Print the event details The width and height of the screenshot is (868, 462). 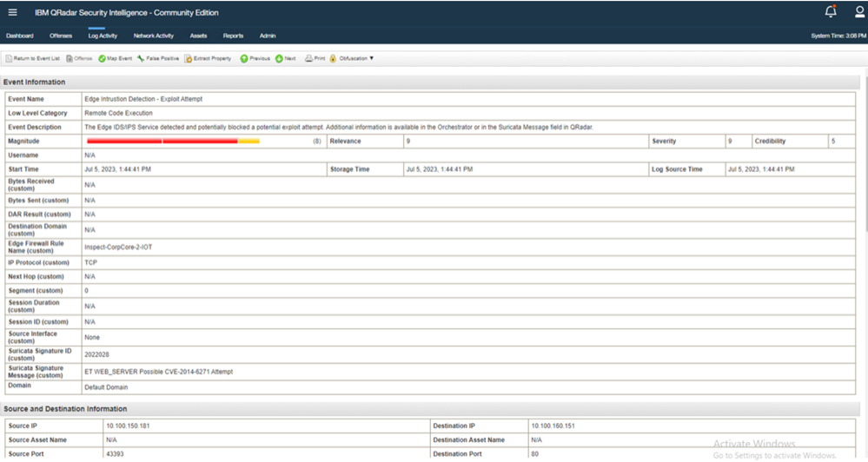point(308,59)
